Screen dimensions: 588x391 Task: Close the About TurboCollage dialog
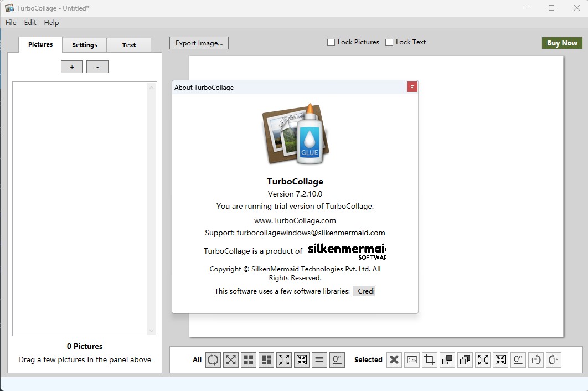412,87
